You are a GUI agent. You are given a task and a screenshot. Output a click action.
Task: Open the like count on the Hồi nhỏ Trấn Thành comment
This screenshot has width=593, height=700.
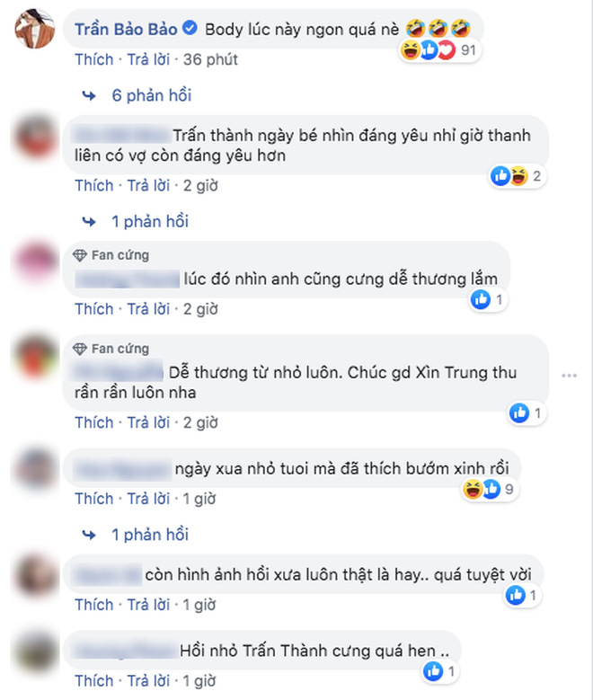[x=440, y=671]
